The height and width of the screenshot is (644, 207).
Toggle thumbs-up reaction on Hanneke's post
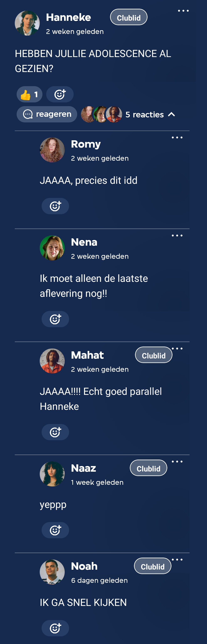pos(30,94)
